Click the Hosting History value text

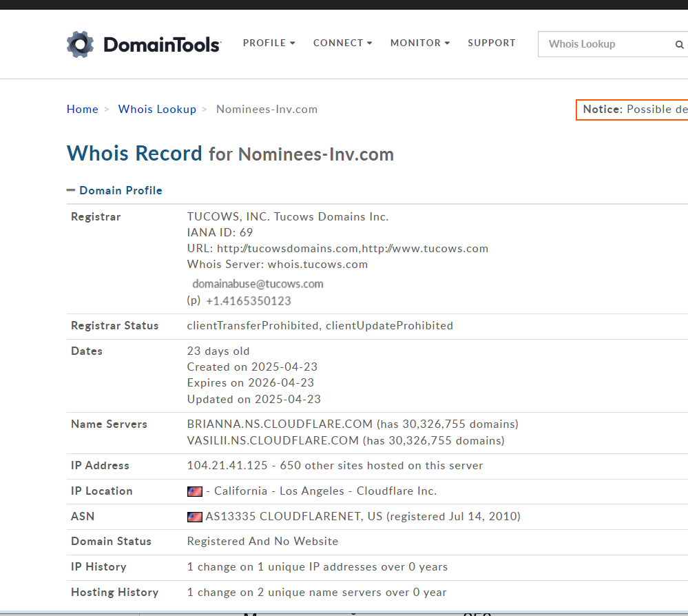coord(317,593)
